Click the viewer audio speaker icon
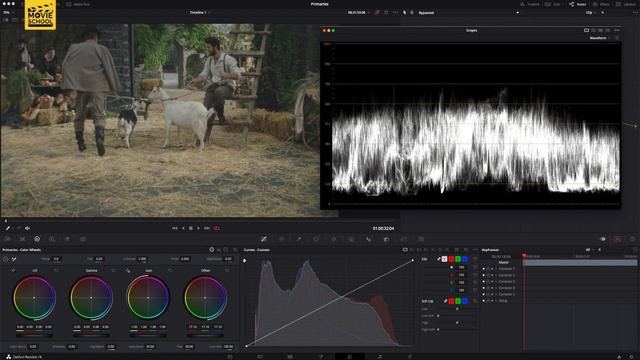Screen dimensions: 640x360 (x=27, y=228)
